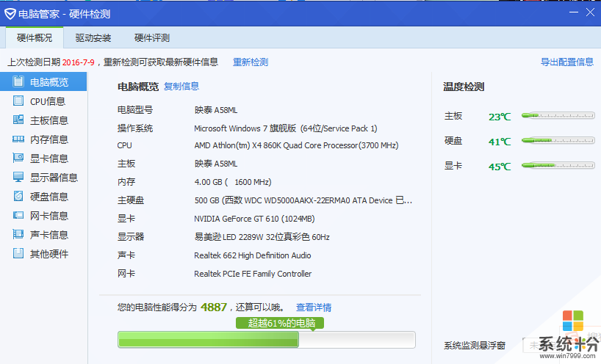
Task: Click the 电脑管家 shield logo icon
Action: 10,14
